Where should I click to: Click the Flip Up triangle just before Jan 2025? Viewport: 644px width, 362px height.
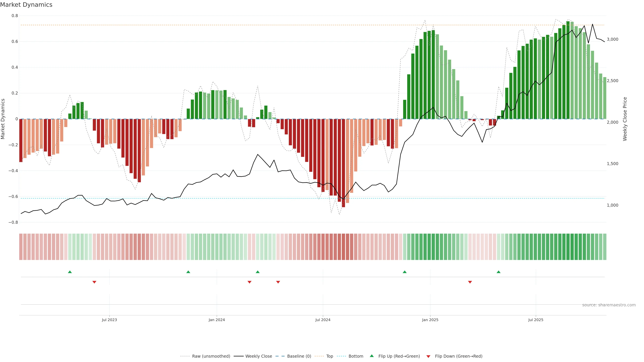405,272
